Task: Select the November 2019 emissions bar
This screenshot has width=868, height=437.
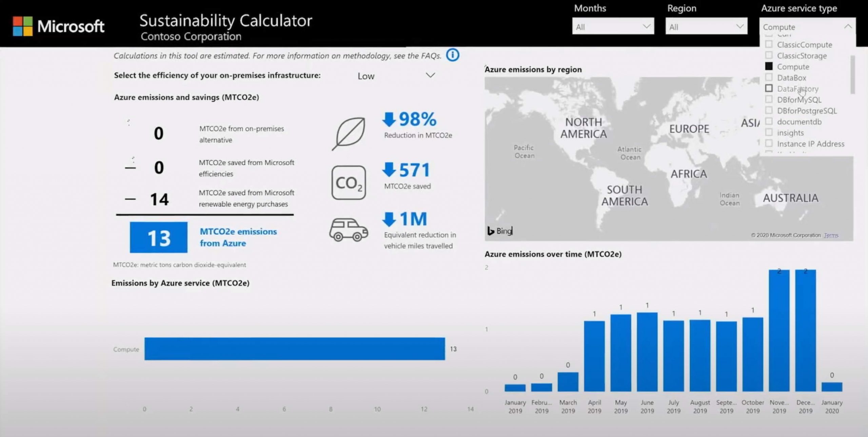Action: pos(779,331)
